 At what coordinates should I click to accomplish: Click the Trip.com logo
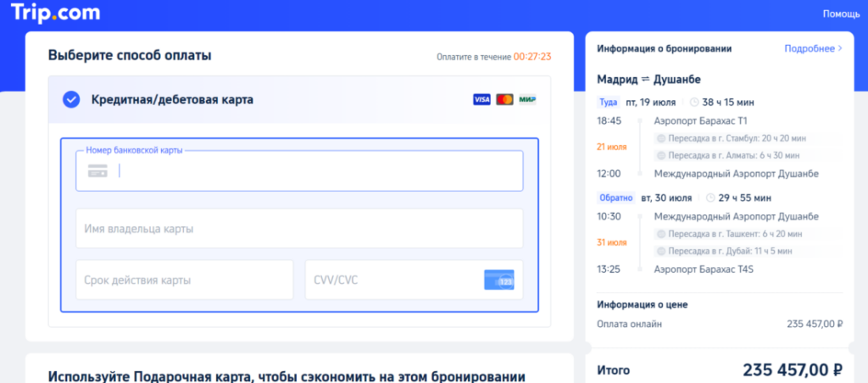[56, 14]
